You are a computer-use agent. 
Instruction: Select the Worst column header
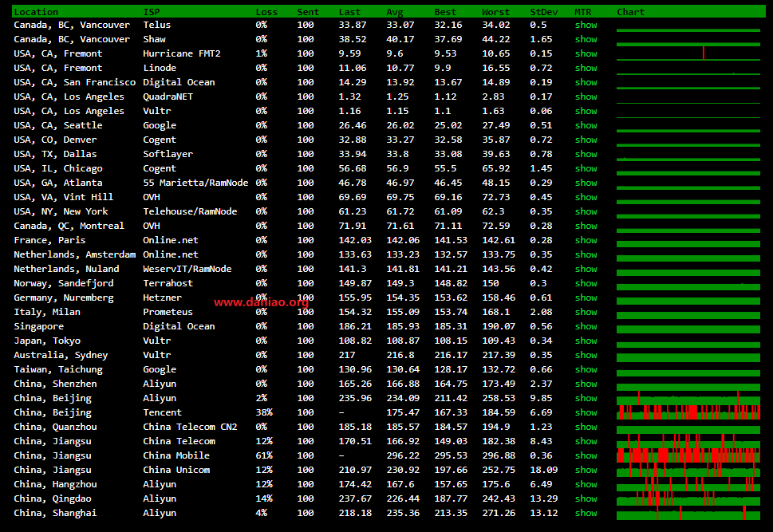coord(496,12)
